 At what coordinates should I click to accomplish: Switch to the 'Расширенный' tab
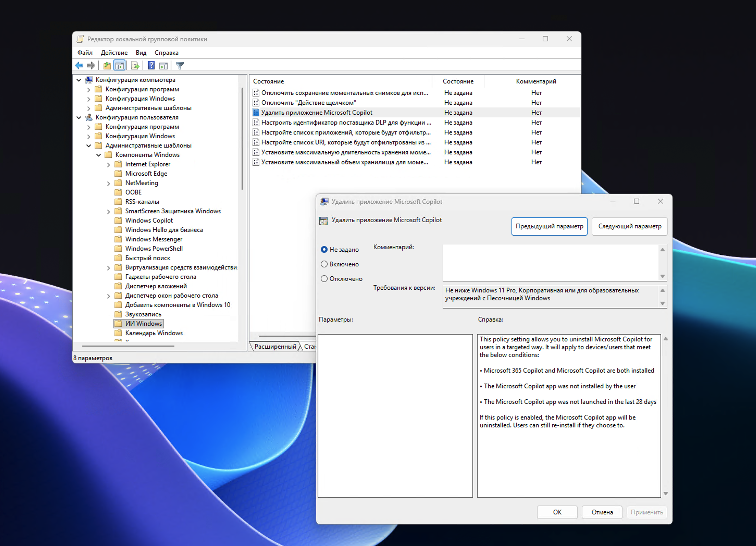pyautogui.click(x=275, y=346)
